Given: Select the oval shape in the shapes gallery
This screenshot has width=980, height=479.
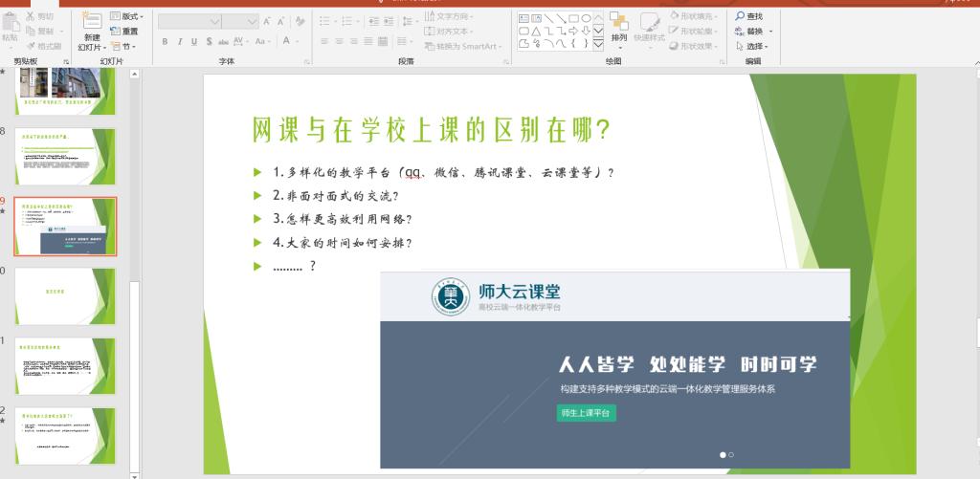Looking at the screenshot, I should 586,18.
